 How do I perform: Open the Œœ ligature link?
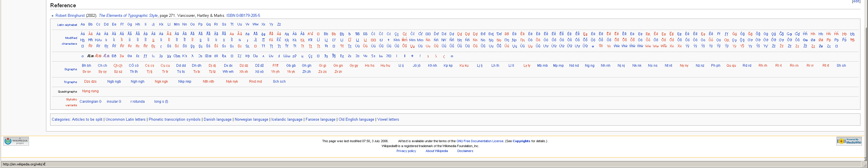click(x=208, y=56)
